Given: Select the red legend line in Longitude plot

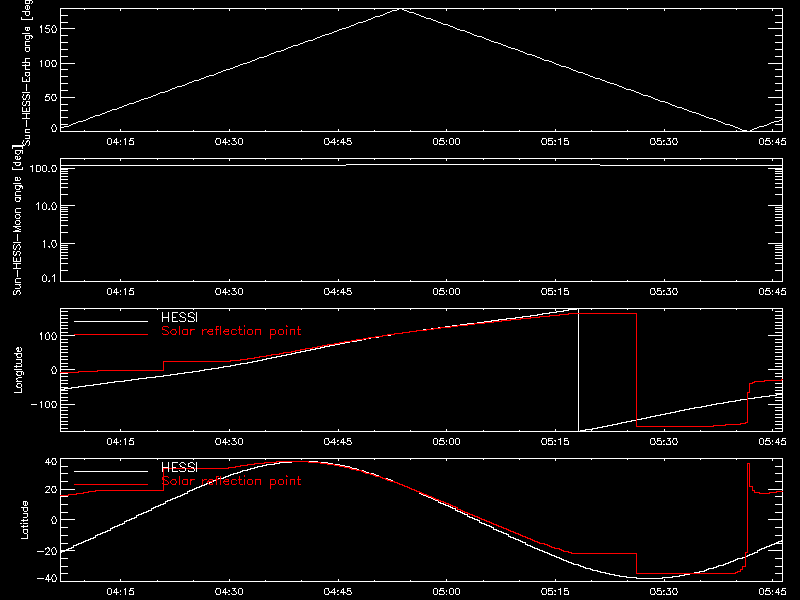Looking at the screenshot, I should [111, 335].
